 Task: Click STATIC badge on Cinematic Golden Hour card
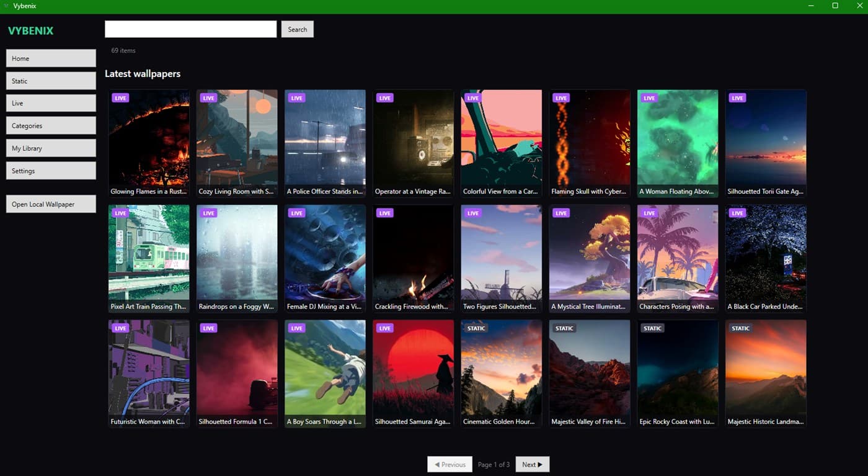click(x=476, y=328)
